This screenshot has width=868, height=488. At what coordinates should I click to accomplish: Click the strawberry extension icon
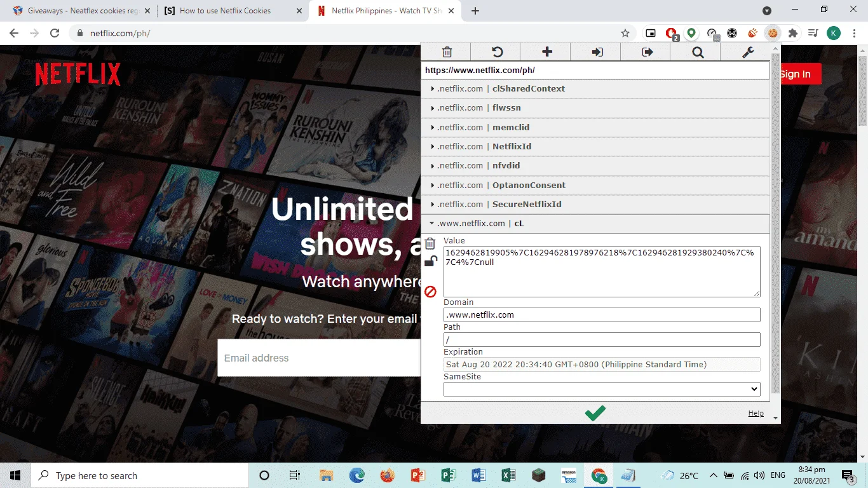[x=752, y=33]
